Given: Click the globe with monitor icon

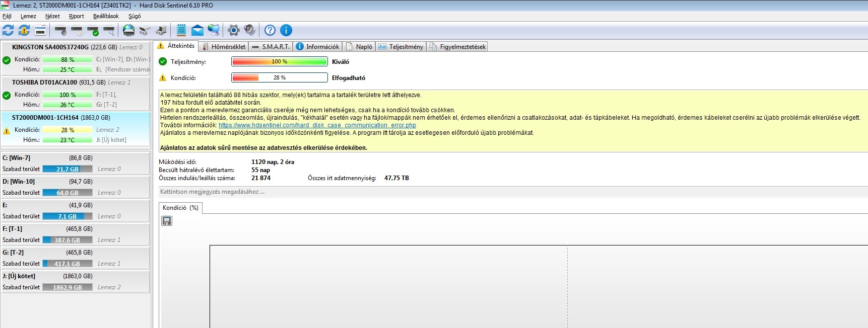Looking at the screenshot, I should point(214,30).
